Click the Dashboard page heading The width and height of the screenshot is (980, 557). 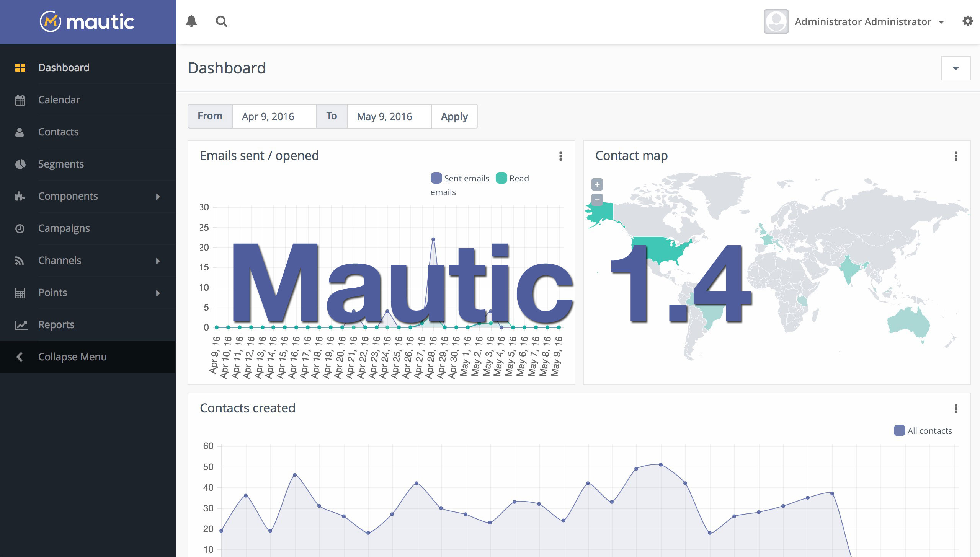point(227,68)
